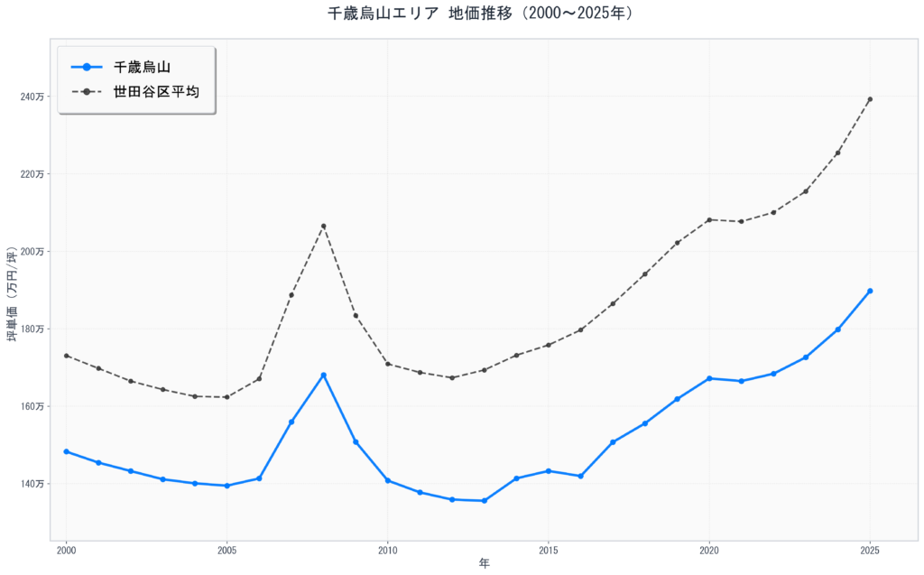Click the y-axis title 坪単価（万円/坪）
Screen dimensions: 924x575
click(12, 290)
